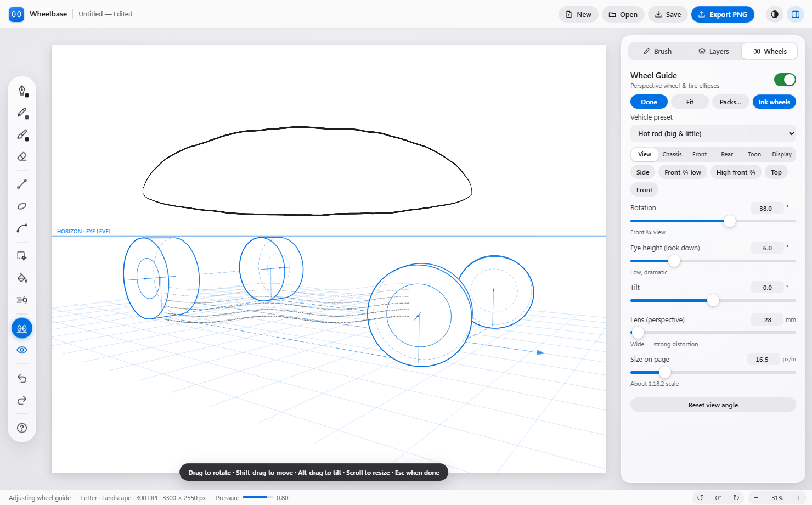This screenshot has height=505, width=812.
Task: Open the Vehicle preset dropdown
Action: point(713,133)
